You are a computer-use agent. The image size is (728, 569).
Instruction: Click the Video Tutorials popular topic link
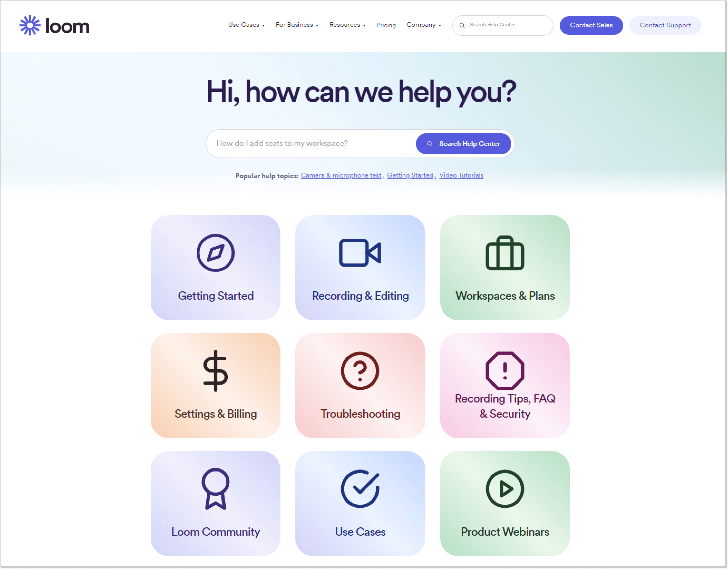pos(462,175)
